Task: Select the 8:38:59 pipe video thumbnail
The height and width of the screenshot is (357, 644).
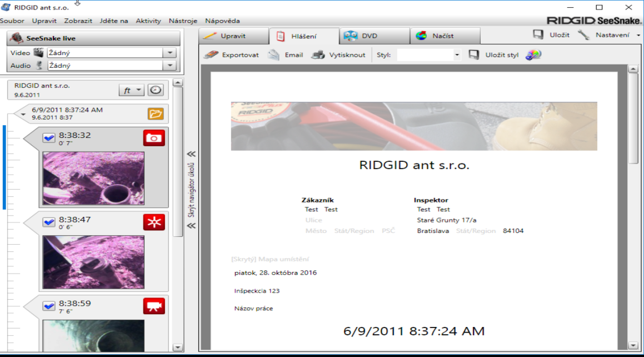Action: (x=94, y=336)
